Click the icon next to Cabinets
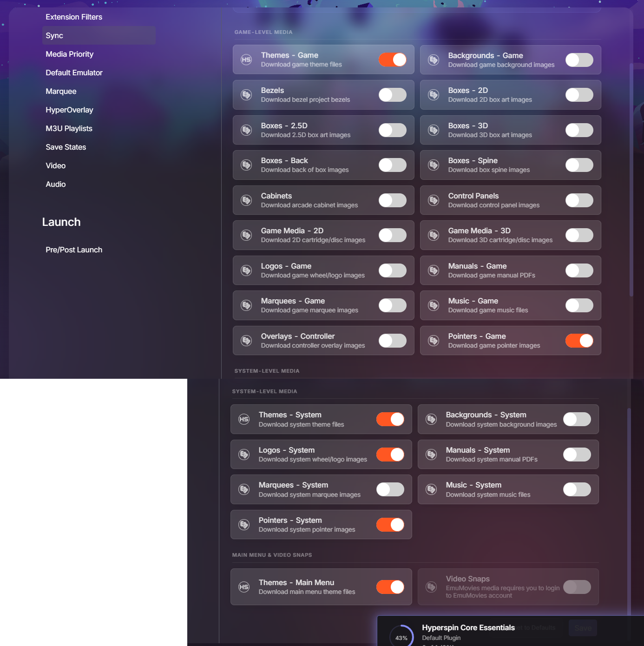 click(246, 200)
